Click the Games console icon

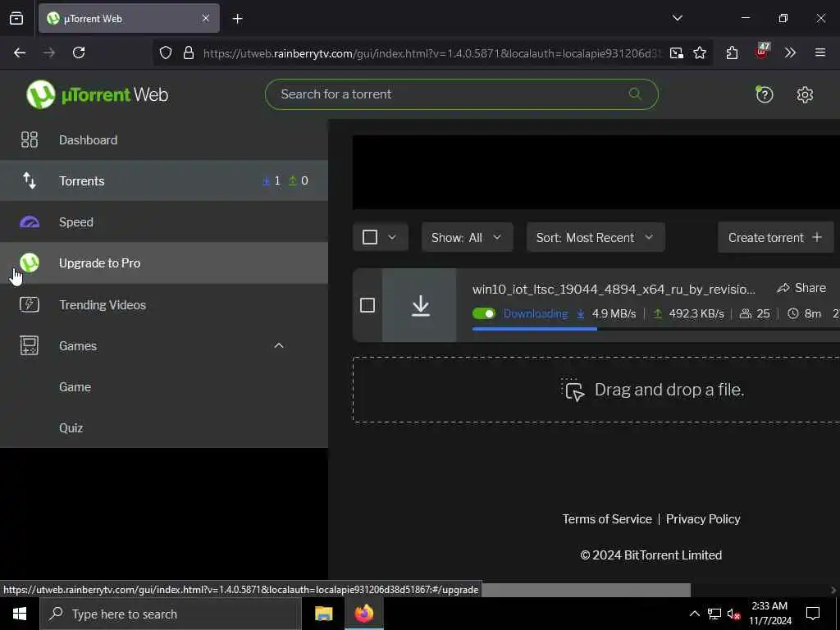pos(29,345)
